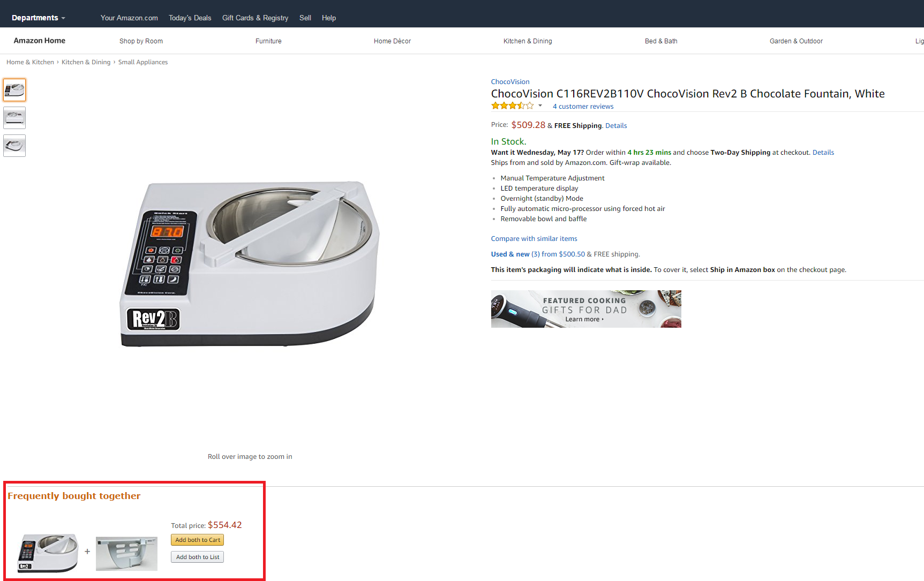Viewport: 924px width, 581px height.
Task: Open Small Appliances breadcrumb link
Action: tap(142, 62)
